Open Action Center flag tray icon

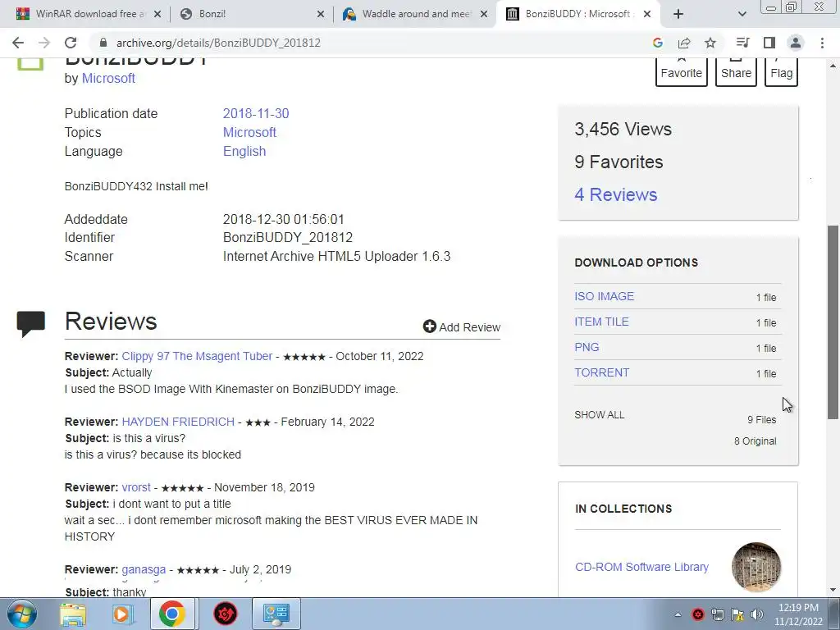737,614
